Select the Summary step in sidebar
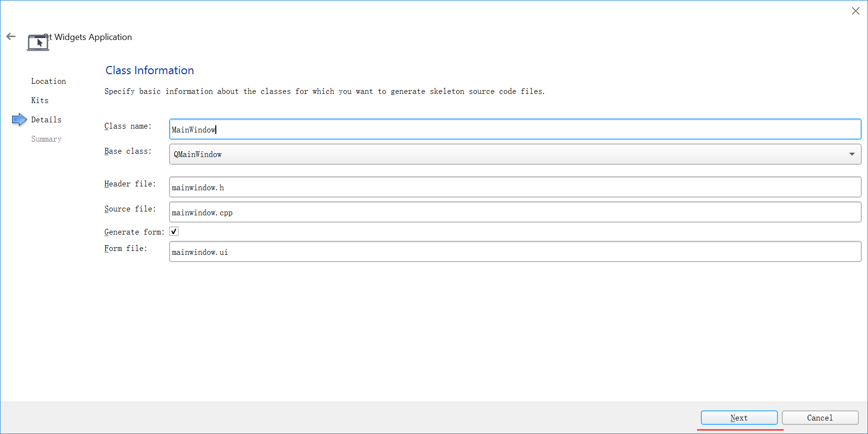This screenshot has width=868, height=434. (46, 139)
